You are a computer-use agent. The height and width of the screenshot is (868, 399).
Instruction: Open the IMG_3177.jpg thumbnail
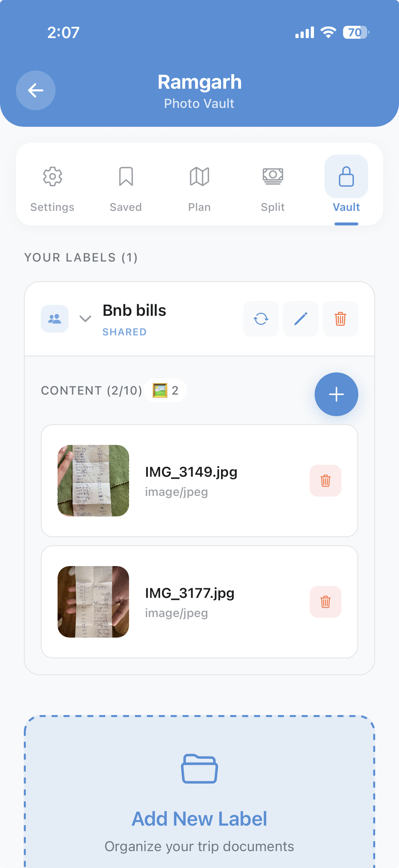93,602
